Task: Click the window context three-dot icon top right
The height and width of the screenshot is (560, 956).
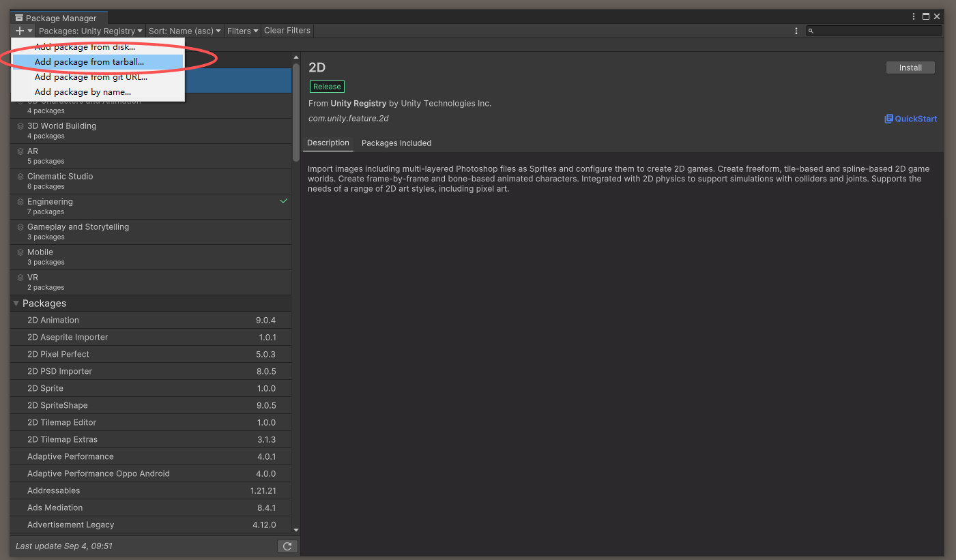Action: point(914,16)
